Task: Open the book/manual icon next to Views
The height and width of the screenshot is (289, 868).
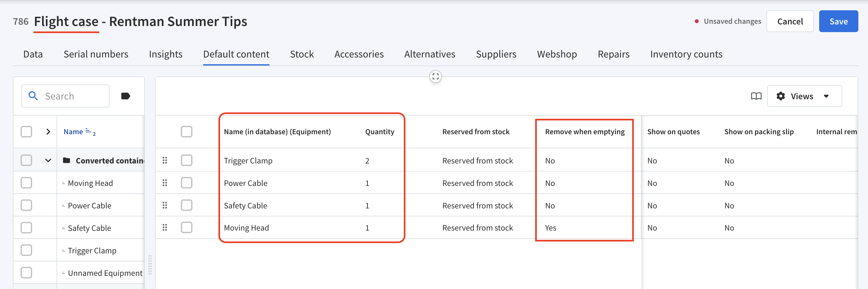Action: (x=756, y=96)
